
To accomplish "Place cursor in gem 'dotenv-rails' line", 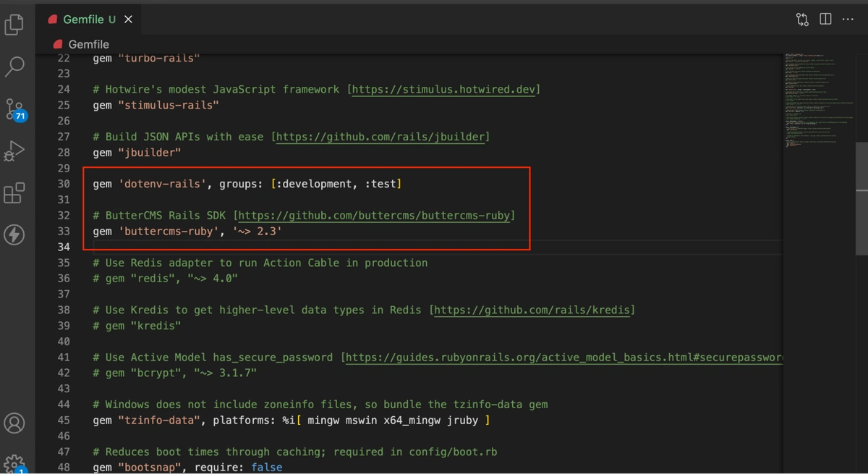I will [247, 184].
